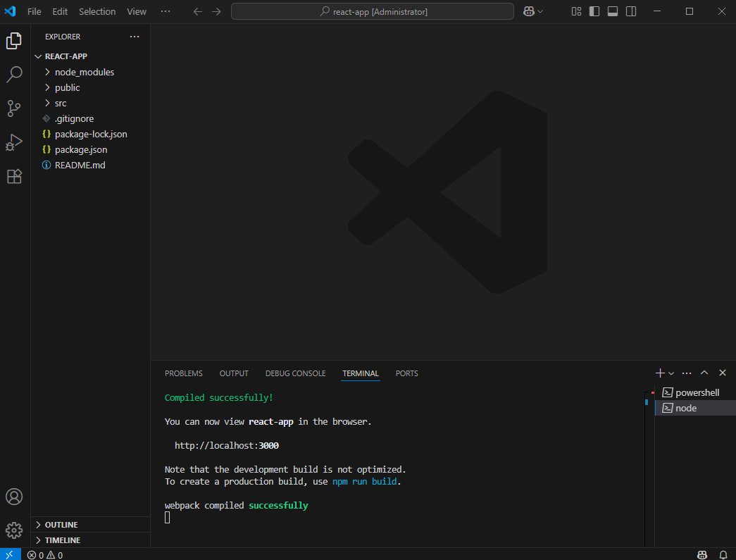
Task: Toggle the bottom panel visibility
Action: coord(613,11)
